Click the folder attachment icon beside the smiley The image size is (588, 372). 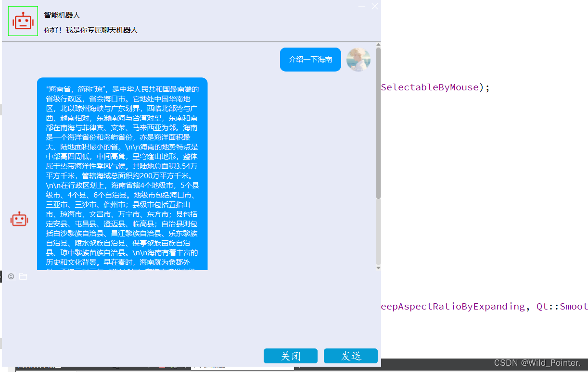point(23,276)
